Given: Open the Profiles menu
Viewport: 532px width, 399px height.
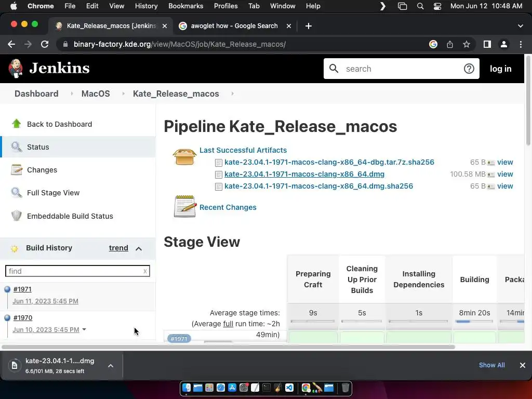Looking at the screenshot, I should tap(225, 6).
